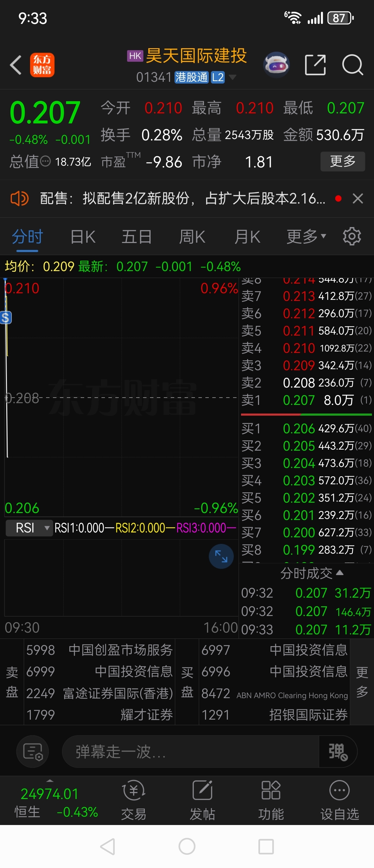This screenshot has height=868, width=374.
Task: Open 更多 broker queue
Action: [x=362, y=682]
